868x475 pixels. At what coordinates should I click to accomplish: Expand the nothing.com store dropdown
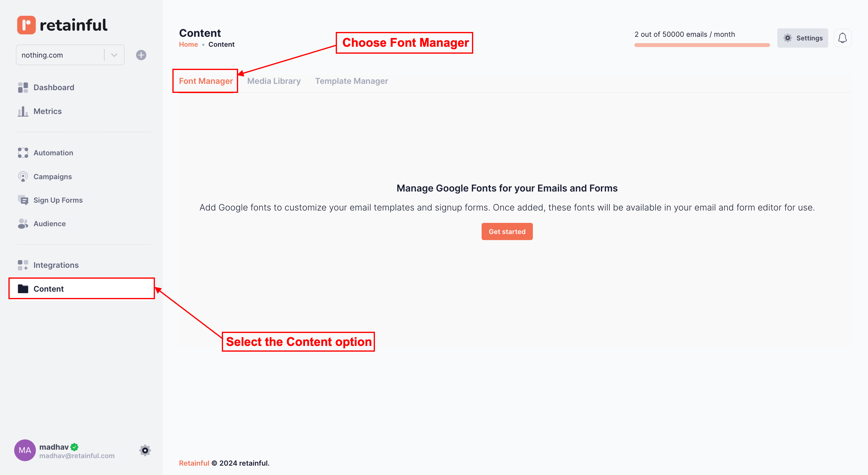click(x=114, y=55)
